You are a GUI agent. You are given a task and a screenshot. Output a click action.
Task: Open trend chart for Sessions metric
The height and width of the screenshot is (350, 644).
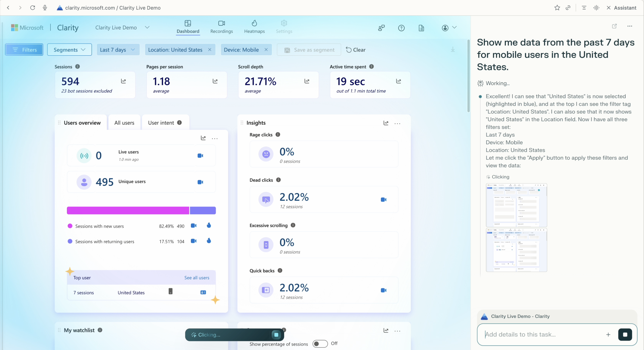coord(123,81)
